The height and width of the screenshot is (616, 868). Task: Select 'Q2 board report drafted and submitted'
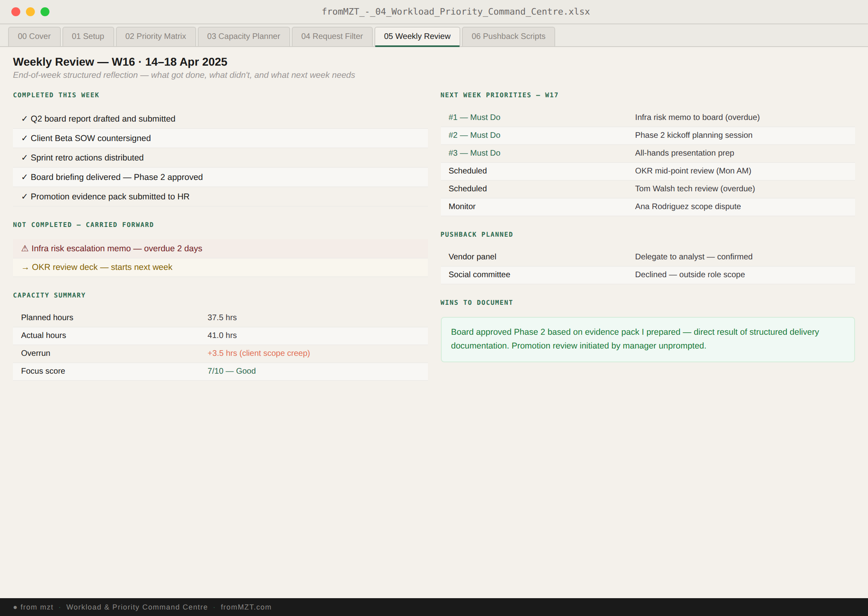point(220,119)
